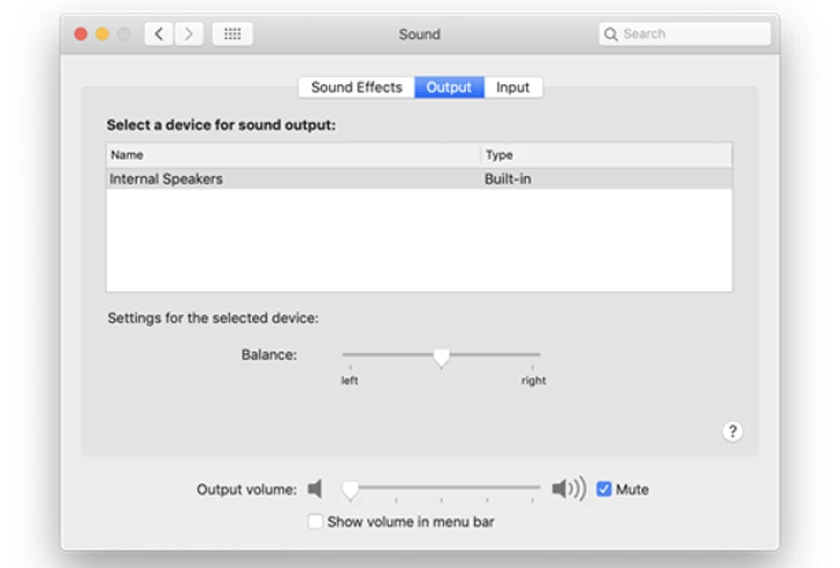Focus the Search field
This screenshot has width=840, height=568.
[685, 34]
